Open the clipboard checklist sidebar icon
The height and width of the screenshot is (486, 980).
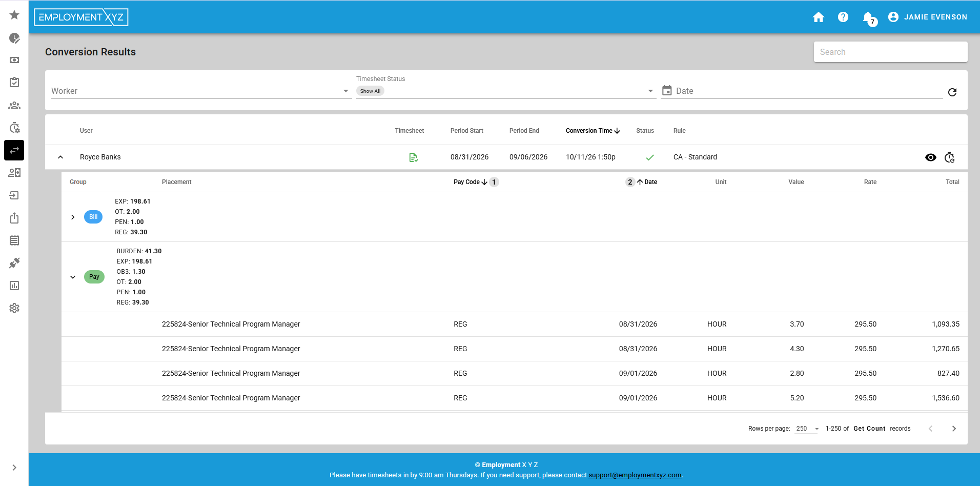(x=14, y=83)
